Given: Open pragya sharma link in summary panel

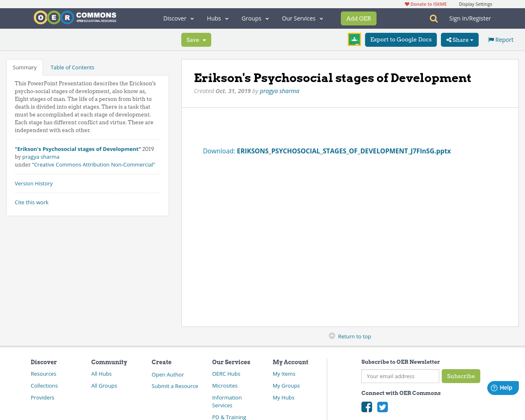Looking at the screenshot, I should [41, 157].
